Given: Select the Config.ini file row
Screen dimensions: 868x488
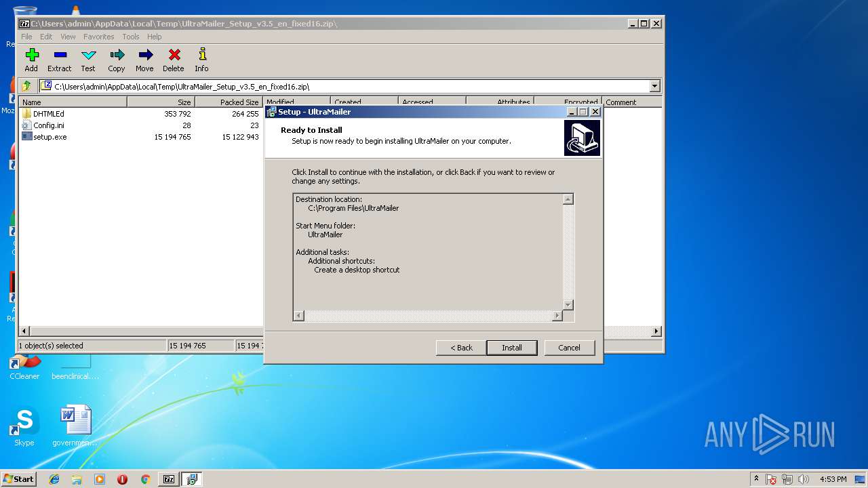Looking at the screenshot, I should click(140, 125).
